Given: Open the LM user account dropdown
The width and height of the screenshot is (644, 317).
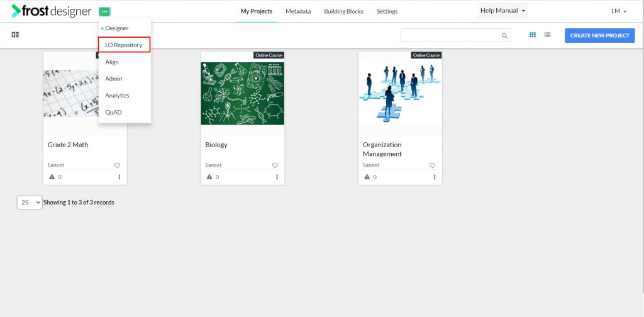Looking at the screenshot, I should 619,11.
